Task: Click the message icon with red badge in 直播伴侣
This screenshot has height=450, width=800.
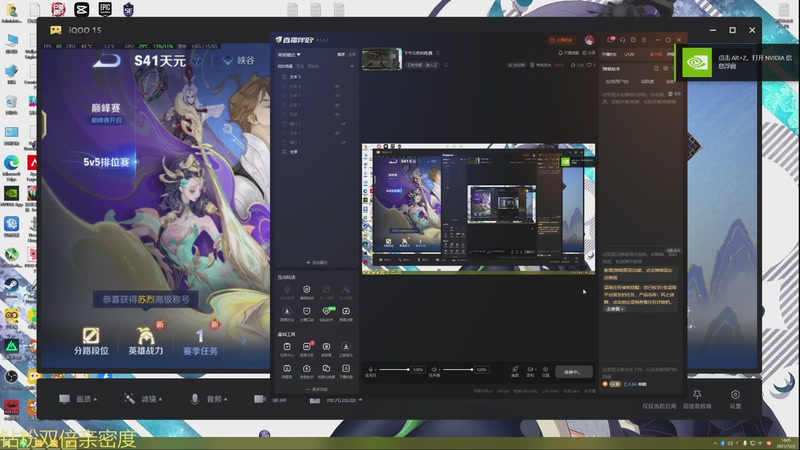Action: 611,40
